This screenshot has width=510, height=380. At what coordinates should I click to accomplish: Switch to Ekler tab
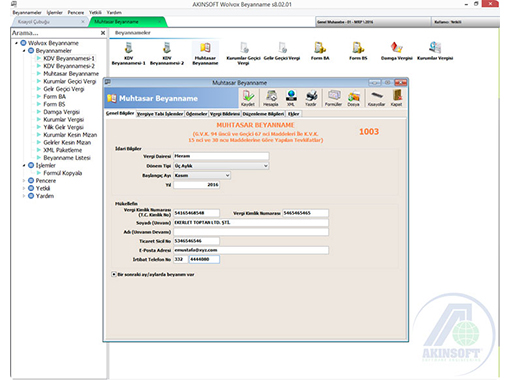coord(294,114)
